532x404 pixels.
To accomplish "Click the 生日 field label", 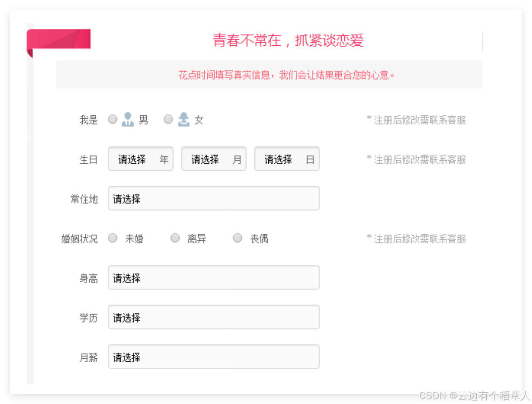I will pyautogui.click(x=89, y=159).
